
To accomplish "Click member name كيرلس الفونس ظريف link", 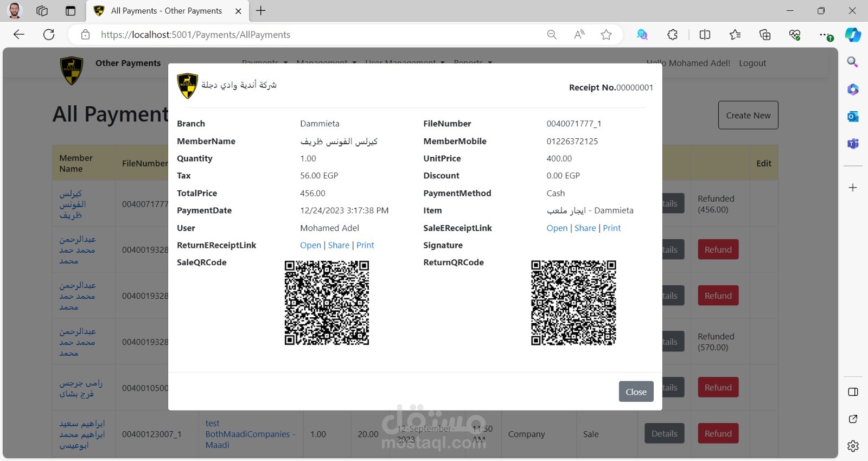I will point(73,204).
